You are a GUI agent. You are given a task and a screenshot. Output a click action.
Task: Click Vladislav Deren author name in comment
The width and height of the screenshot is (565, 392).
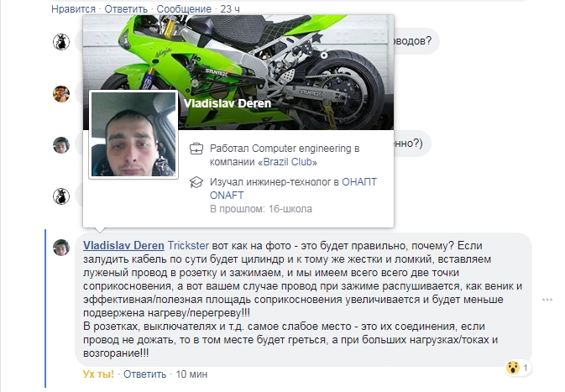tap(123, 245)
